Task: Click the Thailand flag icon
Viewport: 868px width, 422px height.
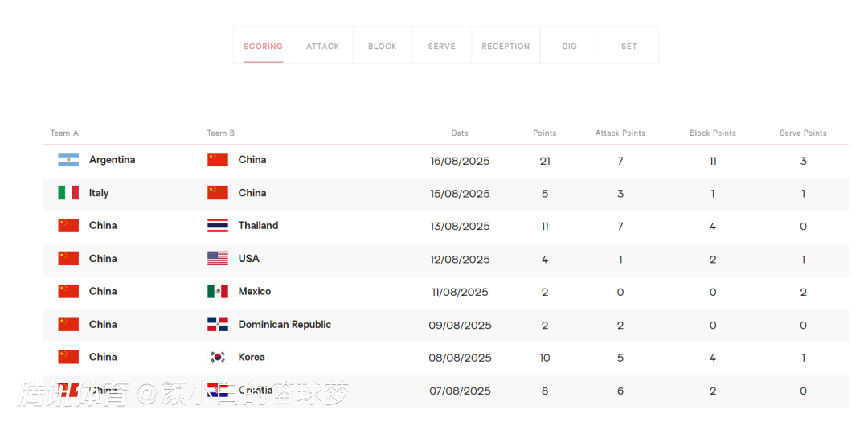Action: click(x=218, y=226)
